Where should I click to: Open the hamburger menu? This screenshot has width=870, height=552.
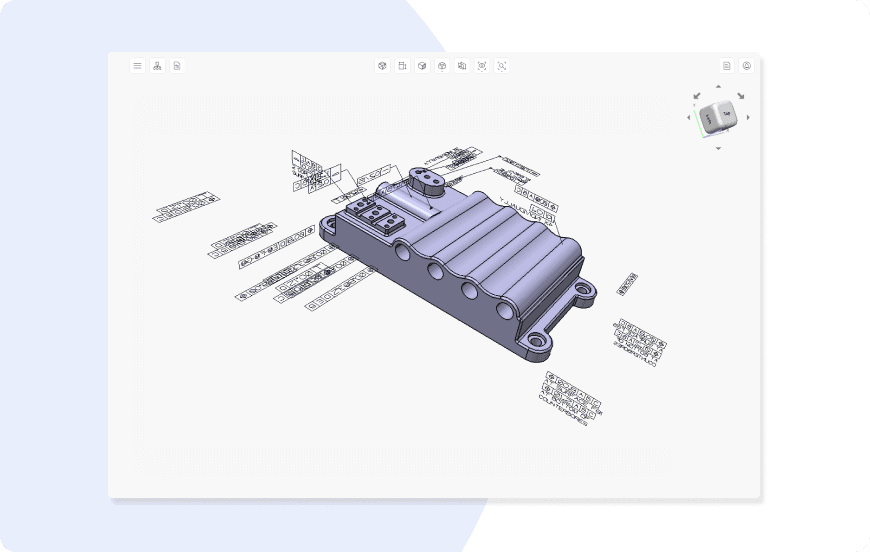(138, 65)
